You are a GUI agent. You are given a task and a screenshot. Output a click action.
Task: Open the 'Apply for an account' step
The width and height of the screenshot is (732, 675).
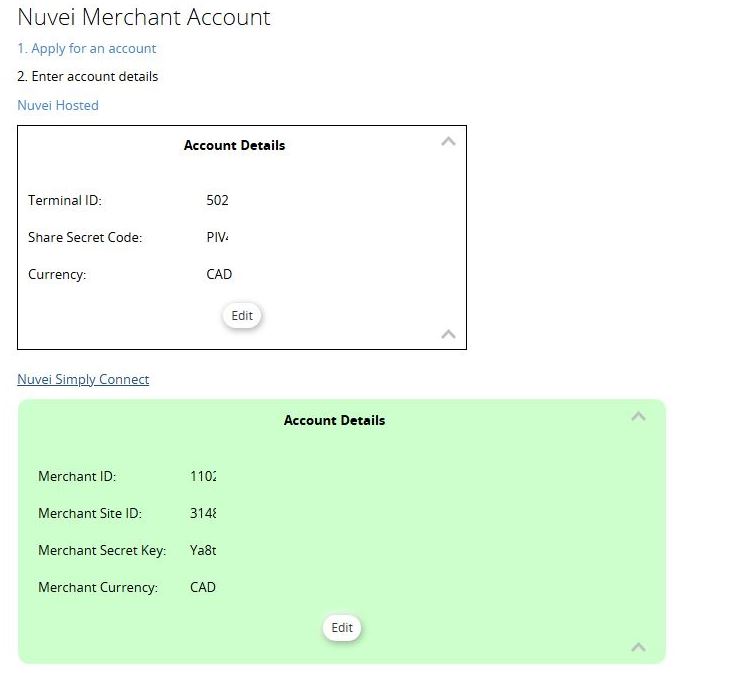87,48
